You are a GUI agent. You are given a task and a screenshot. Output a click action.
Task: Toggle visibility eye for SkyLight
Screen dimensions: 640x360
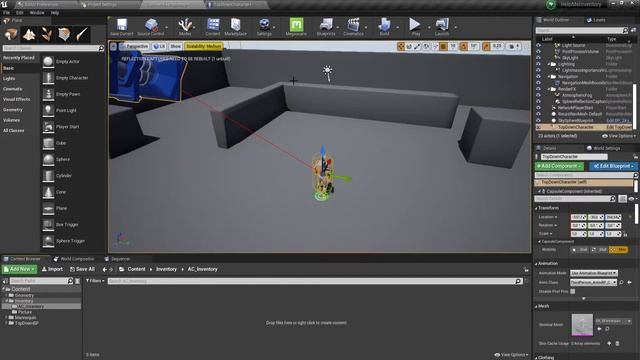(538, 58)
